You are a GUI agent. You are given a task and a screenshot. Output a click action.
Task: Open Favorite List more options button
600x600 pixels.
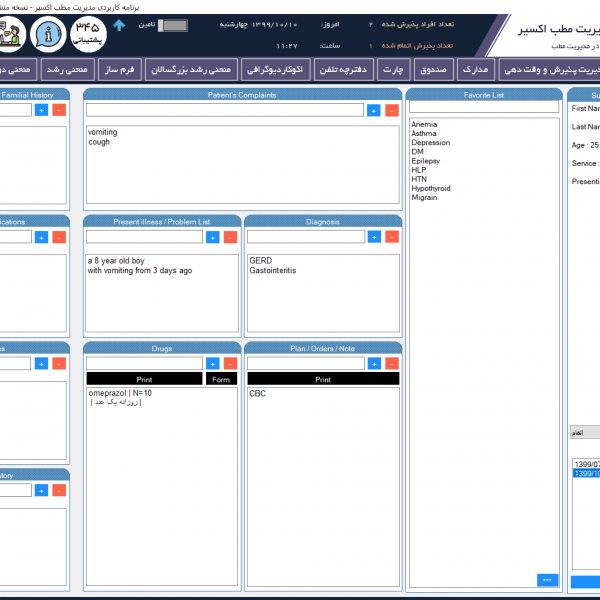(547, 580)
